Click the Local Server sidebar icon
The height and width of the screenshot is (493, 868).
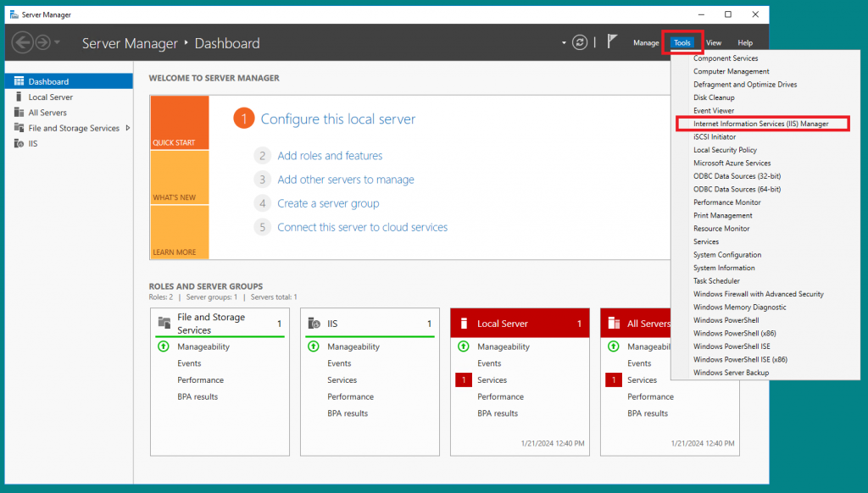[19, 97]
